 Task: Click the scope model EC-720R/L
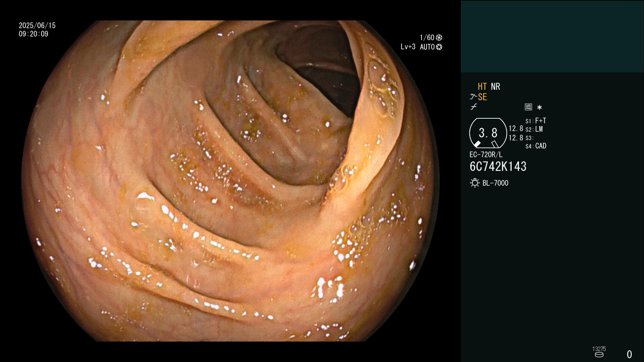(486, 155)
